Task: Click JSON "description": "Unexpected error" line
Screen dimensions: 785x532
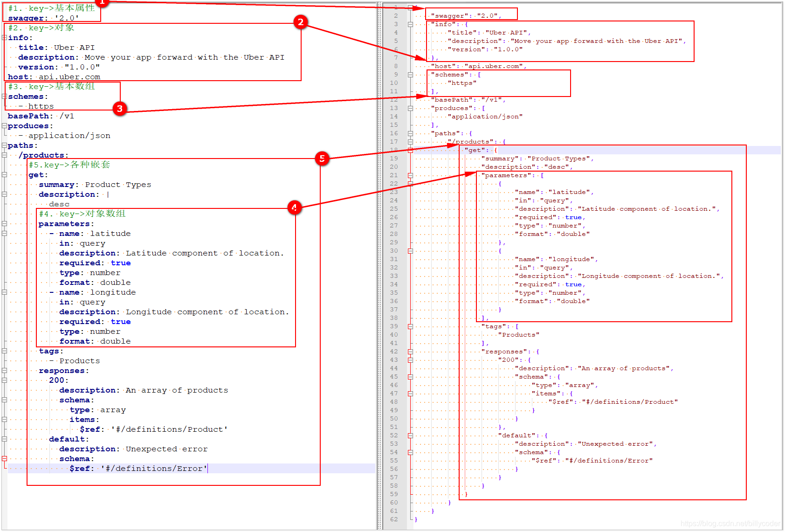Action: pyautogui.click(x=585, y=444)
